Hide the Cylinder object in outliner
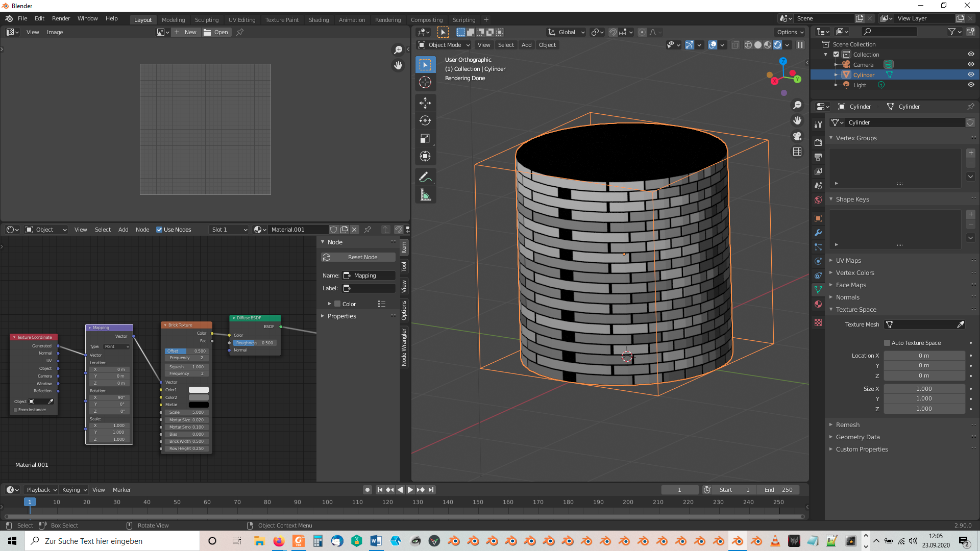Image resolution: width=980 pixels, height=551 pixels. (971, 74)
